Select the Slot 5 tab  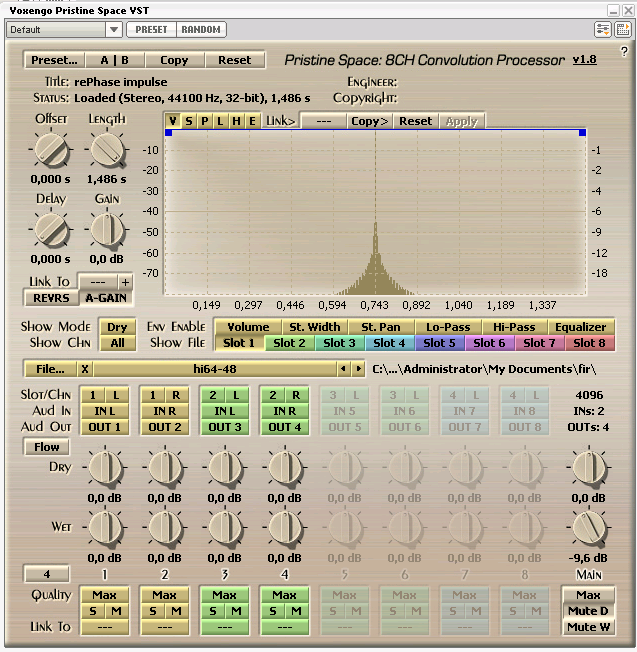tap(439, 343)
